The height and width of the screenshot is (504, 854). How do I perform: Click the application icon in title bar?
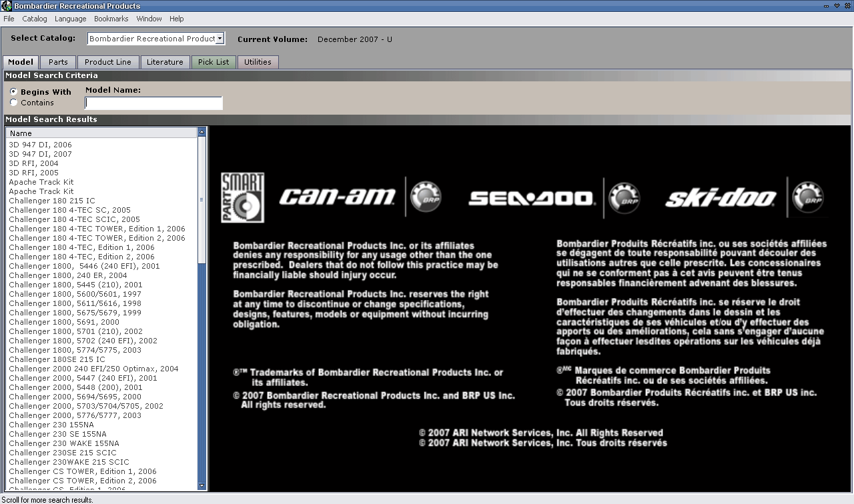point(6,6)
